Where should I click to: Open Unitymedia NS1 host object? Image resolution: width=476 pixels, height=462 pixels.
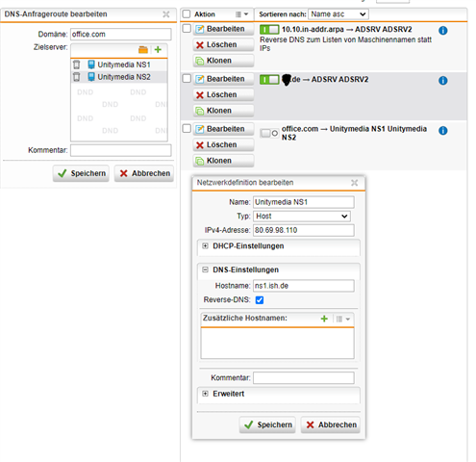[x=124, y=64]
